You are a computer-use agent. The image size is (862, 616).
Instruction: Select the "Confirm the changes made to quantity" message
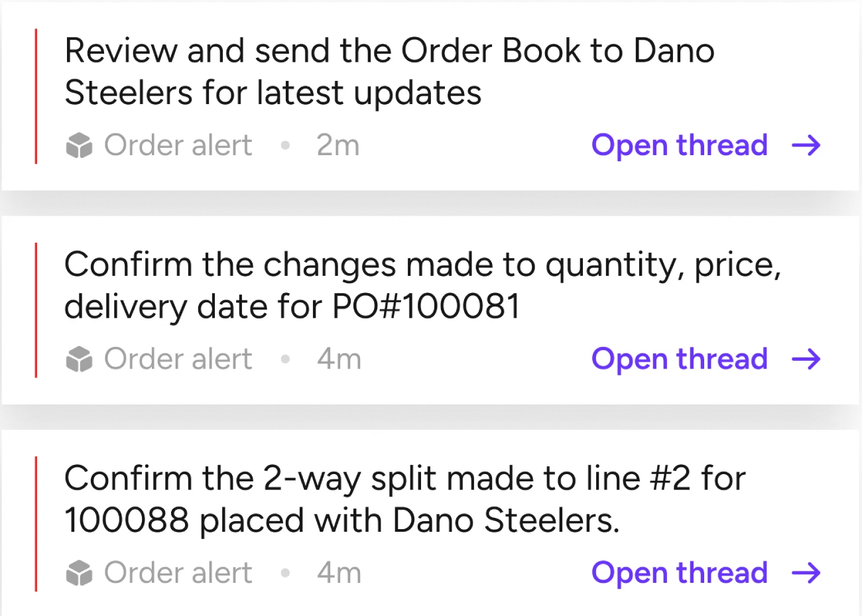pyautogui.click(x=422, y=285)
